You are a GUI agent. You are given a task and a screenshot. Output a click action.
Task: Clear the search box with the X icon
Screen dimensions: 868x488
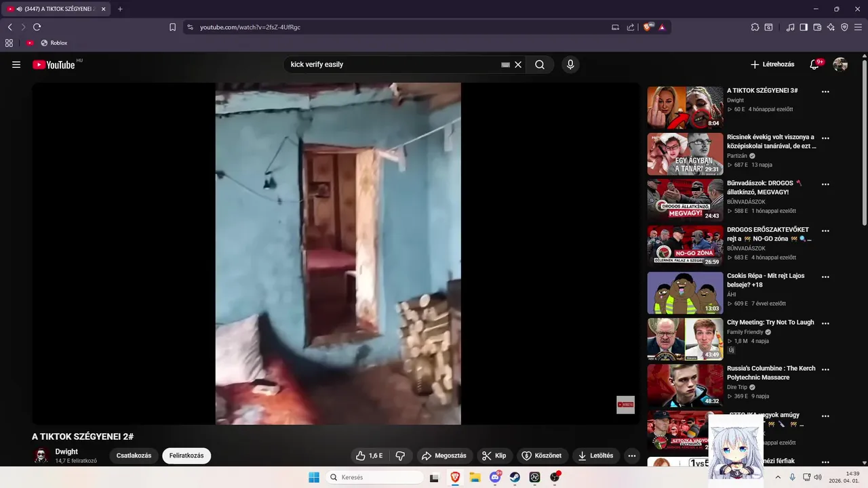click(518, 64)
